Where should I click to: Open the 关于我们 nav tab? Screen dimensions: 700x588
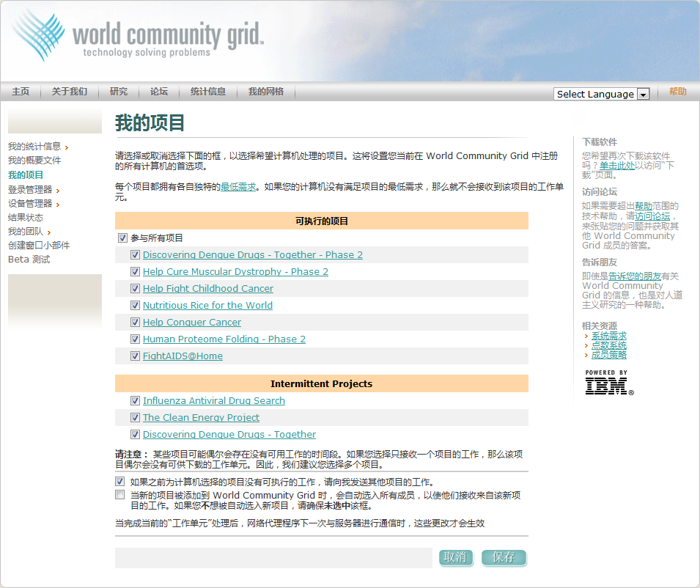click(x=69, y=92)
